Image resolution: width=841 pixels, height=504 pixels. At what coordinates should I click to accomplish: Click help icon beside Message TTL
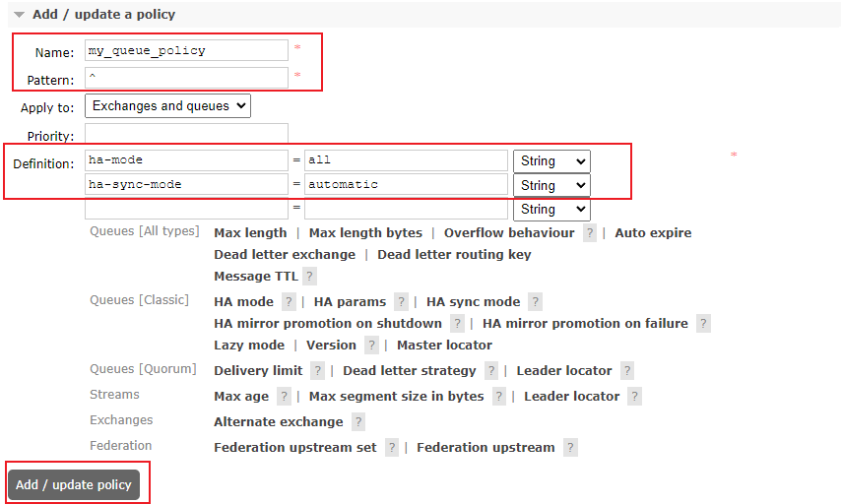pos(309,277)
